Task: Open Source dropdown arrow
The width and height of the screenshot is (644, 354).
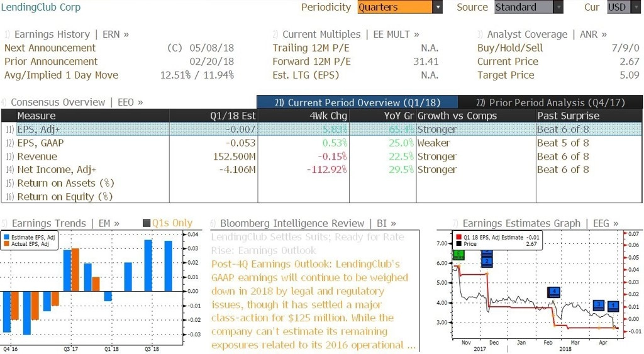Action: pyautogui.click(x=558, y=7)
